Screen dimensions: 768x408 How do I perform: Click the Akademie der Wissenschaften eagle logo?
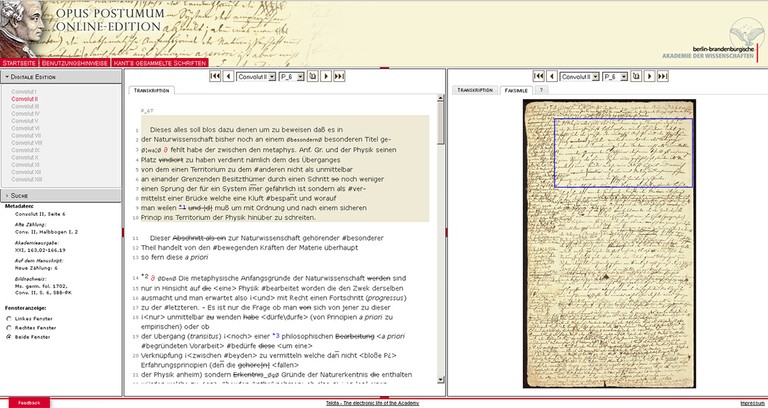pos(746,34)
